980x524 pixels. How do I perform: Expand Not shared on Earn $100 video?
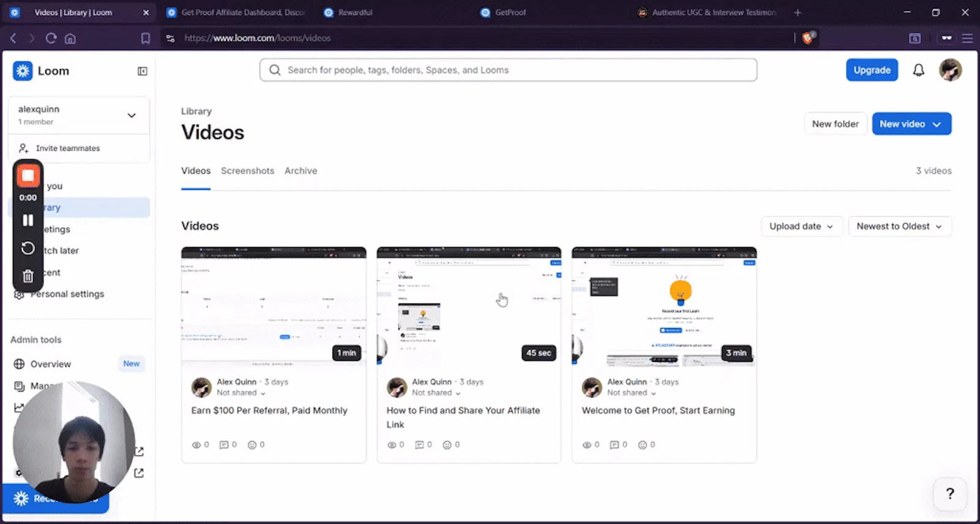pos(241,393)
